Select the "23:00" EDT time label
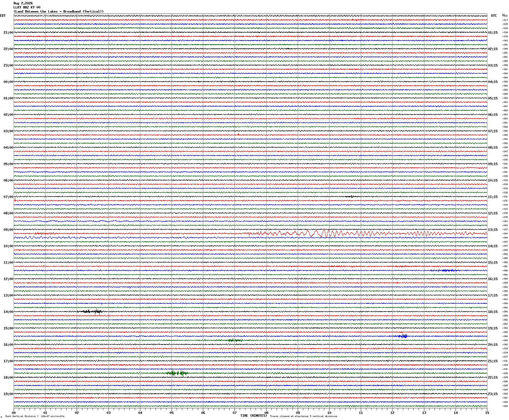 (x=8, y=65)
